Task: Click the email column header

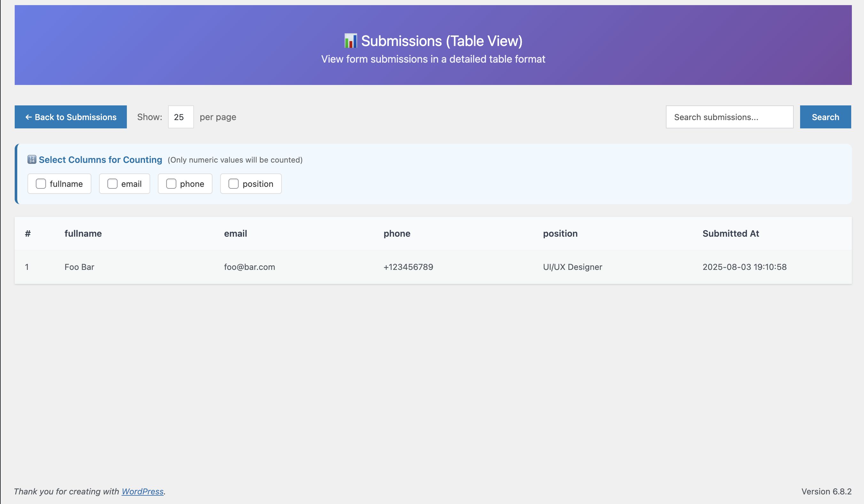Action: coord(235,234)
